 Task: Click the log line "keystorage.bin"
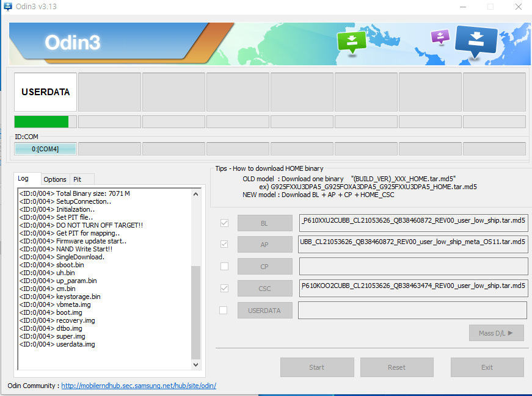pos(60,297)
